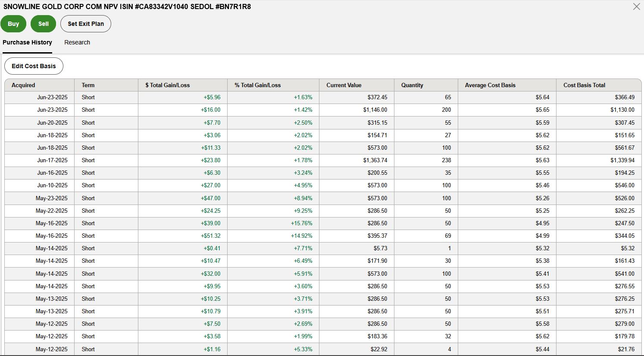
Task: Sort by the Current Value header
Action: [x=344, y=85]
